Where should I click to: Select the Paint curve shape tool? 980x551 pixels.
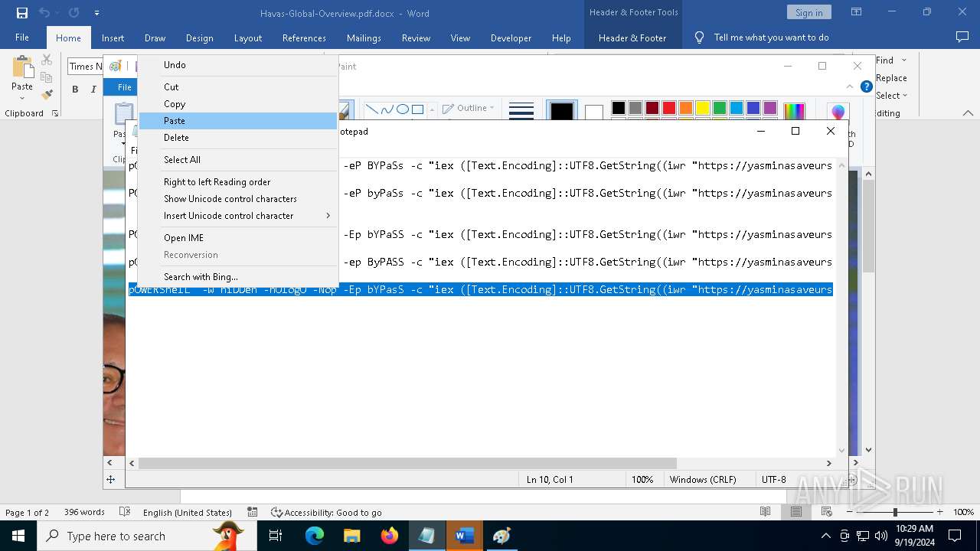[x=387, y=109]
